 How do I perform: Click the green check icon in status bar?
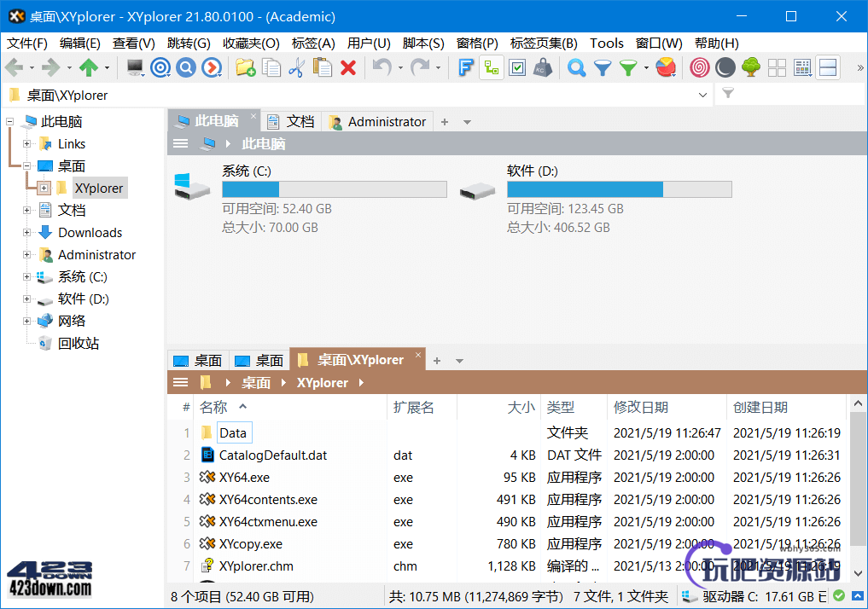point(839,595)
